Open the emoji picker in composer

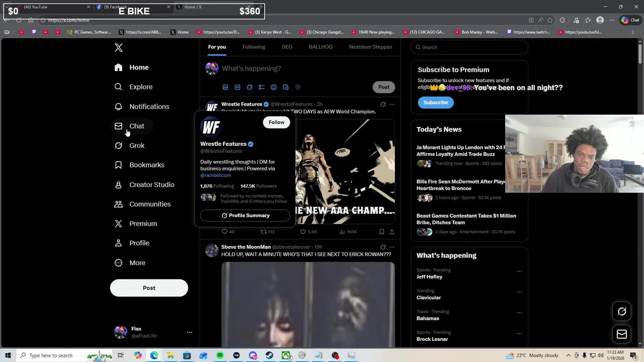pyautogui.click(x=274, y=87)
